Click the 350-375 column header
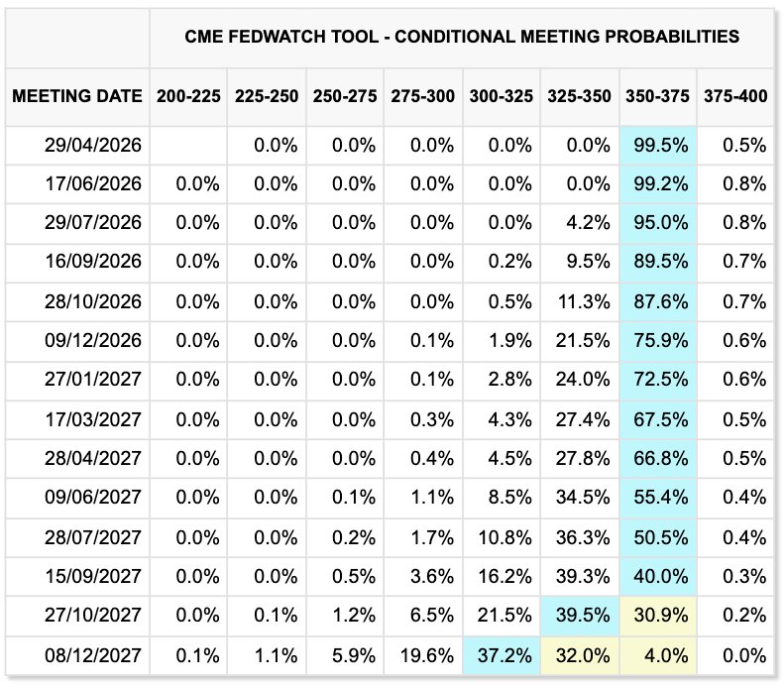Screen dimensions: 784x686 point(657,97)
